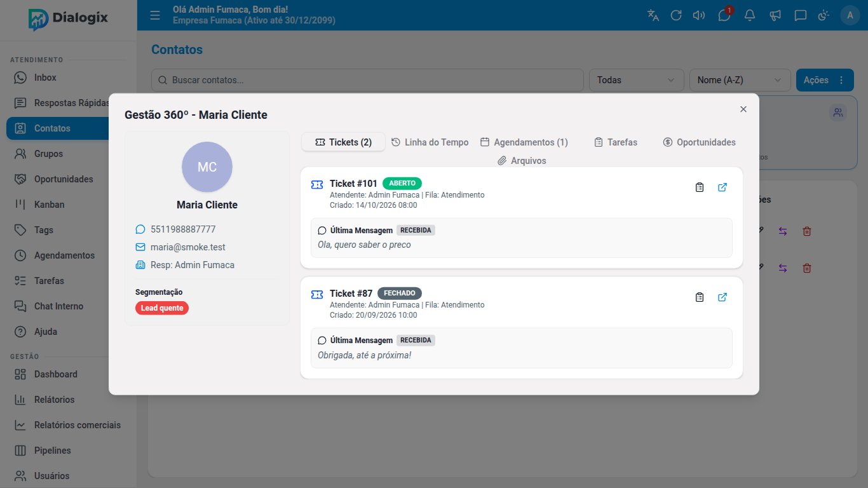Open Respostas Rápidas in sidebar
Image resolution: width=868 pixels, height=488 pixels.
pos(69,103)
